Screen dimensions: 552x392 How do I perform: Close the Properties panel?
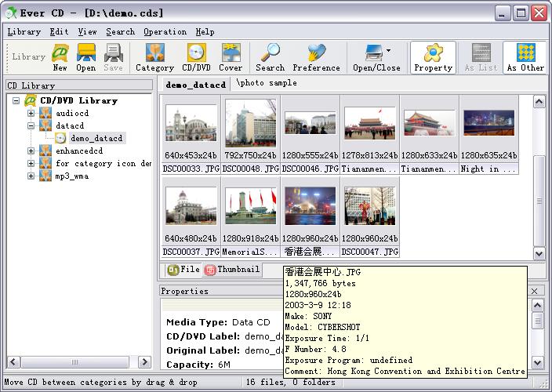[x=535, y=291]
